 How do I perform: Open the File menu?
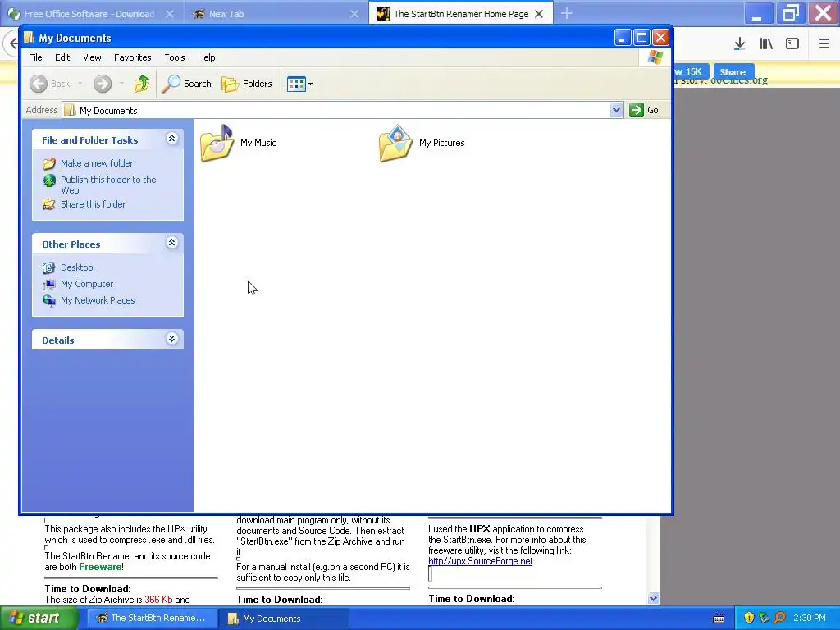[35, 57]
